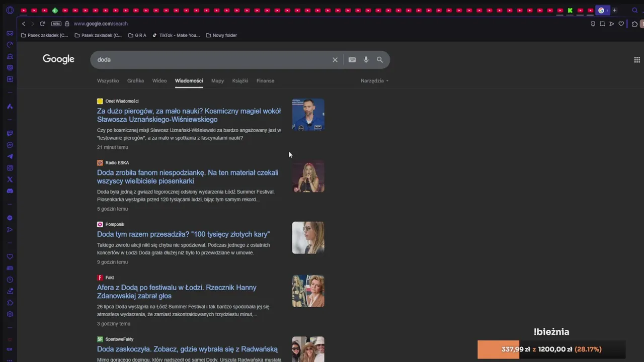
Task: Start voice search with microphone icon
Action: pyautogui.click(x=366, y=60)
